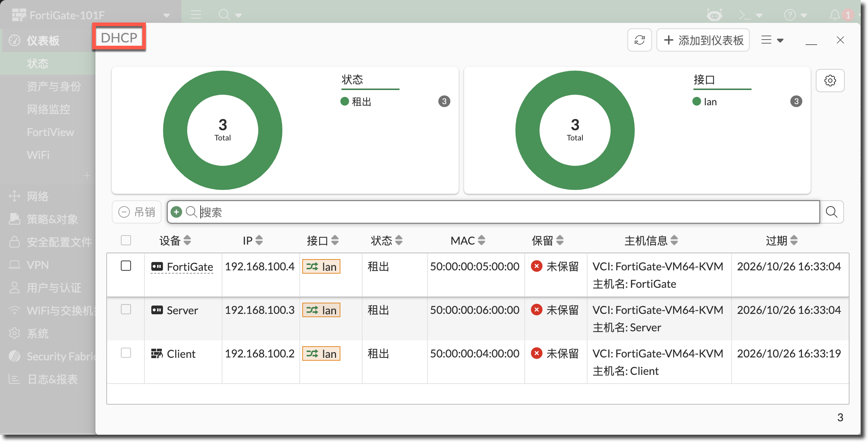868x442 pixels.
Task: Open 仪表板 sidebar menu
Action: pyautogui.click(x=47, y=41)
